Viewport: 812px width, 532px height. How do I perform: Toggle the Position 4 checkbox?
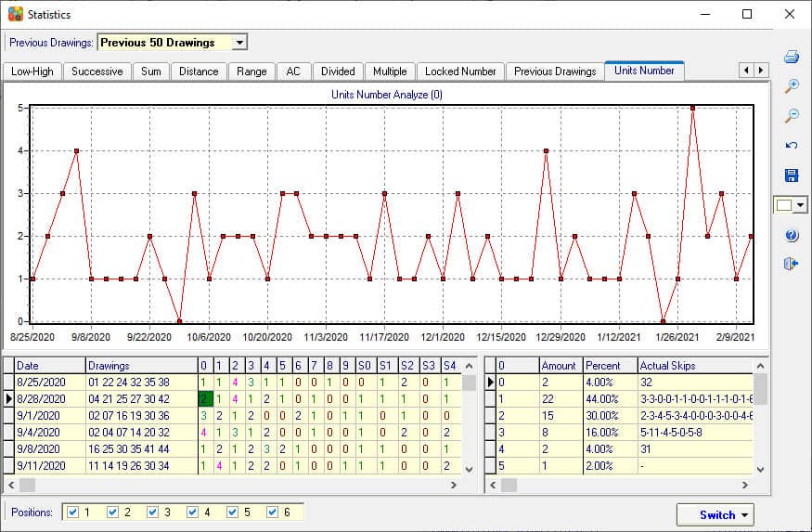(193, 512)
